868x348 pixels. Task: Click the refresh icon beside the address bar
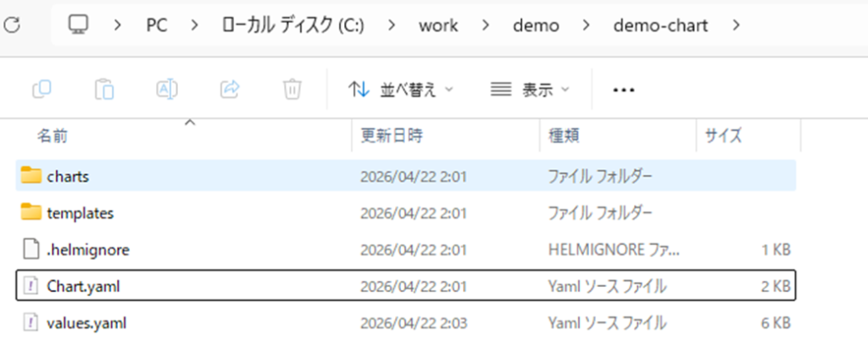point(12,25)
